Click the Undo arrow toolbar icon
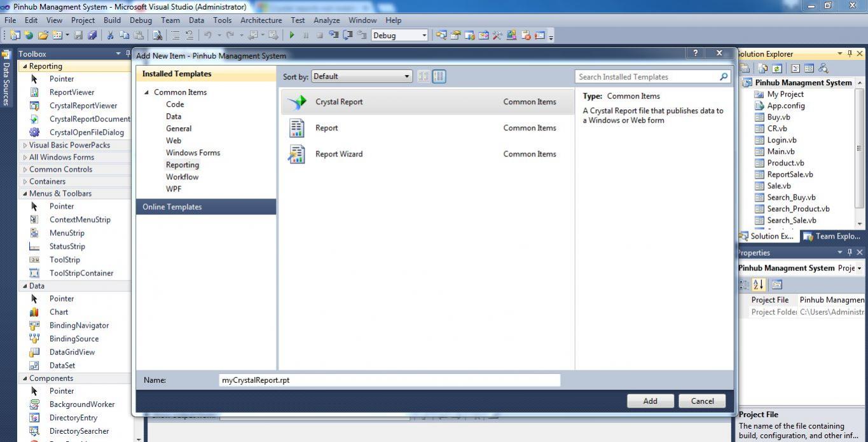 coord(207,36)
